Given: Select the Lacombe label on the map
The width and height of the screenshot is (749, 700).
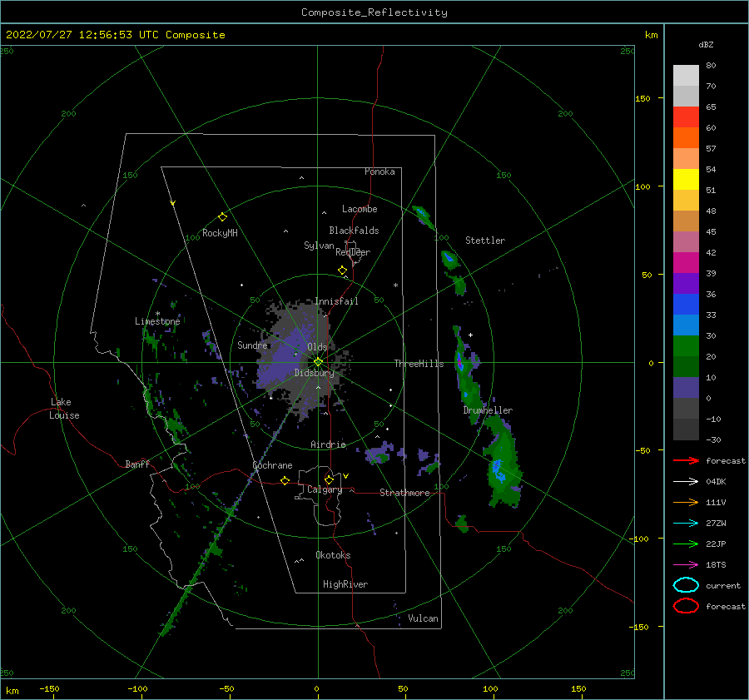Looking at the screenshot, I should click(360, 209).
